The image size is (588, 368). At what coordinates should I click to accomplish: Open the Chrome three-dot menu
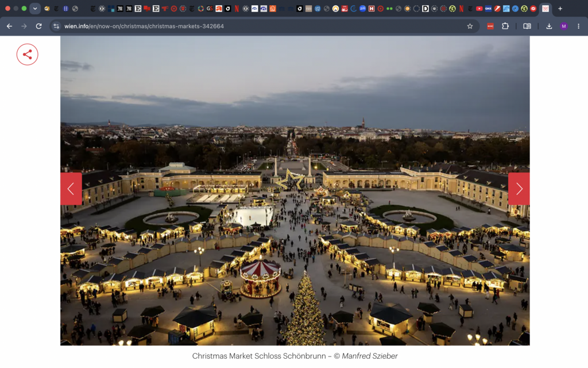click(578, 26)
